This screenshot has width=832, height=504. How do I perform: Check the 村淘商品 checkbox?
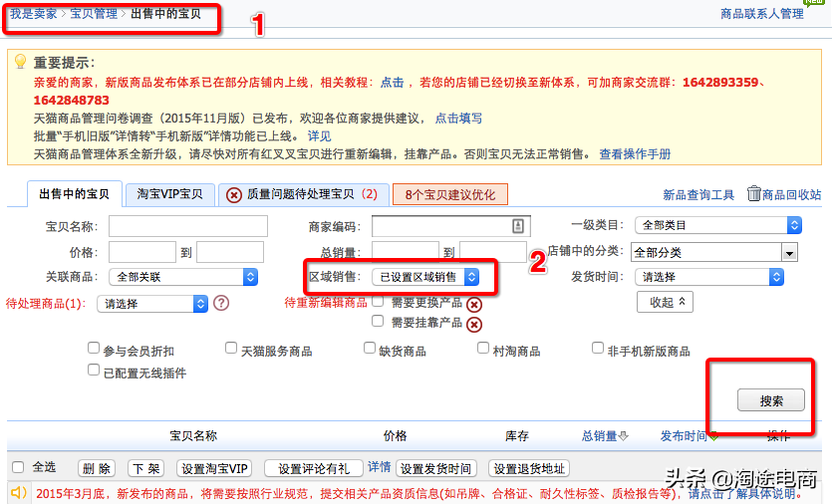pos(483,348)
